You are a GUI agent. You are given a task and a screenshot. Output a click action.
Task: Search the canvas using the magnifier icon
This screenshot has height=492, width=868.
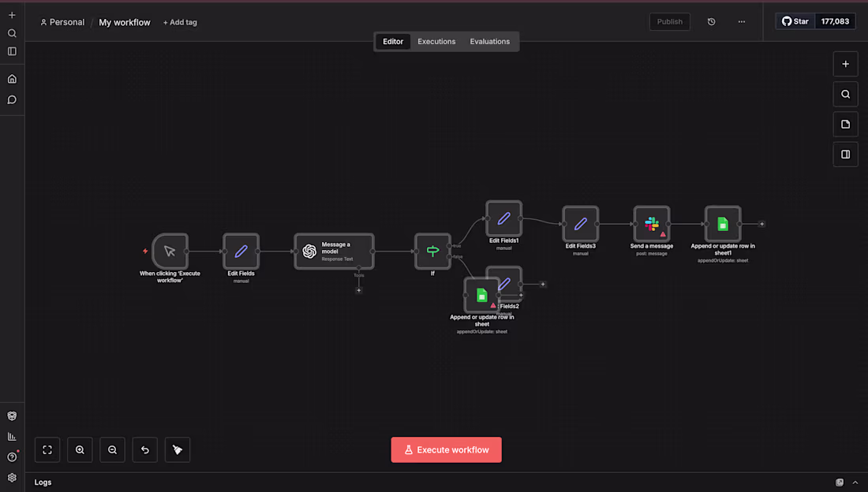click(x=845, y=94)
